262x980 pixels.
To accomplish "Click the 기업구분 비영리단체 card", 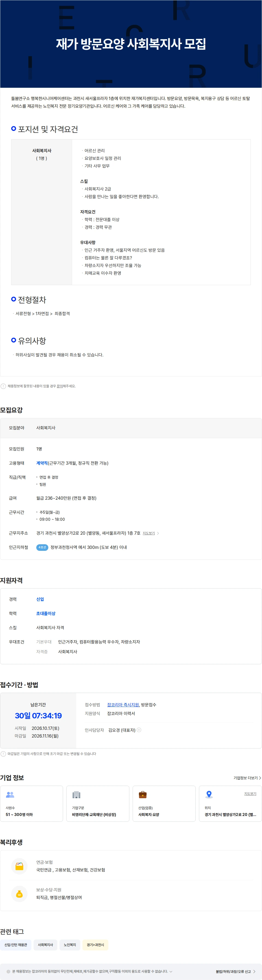I will click(98, 803).
